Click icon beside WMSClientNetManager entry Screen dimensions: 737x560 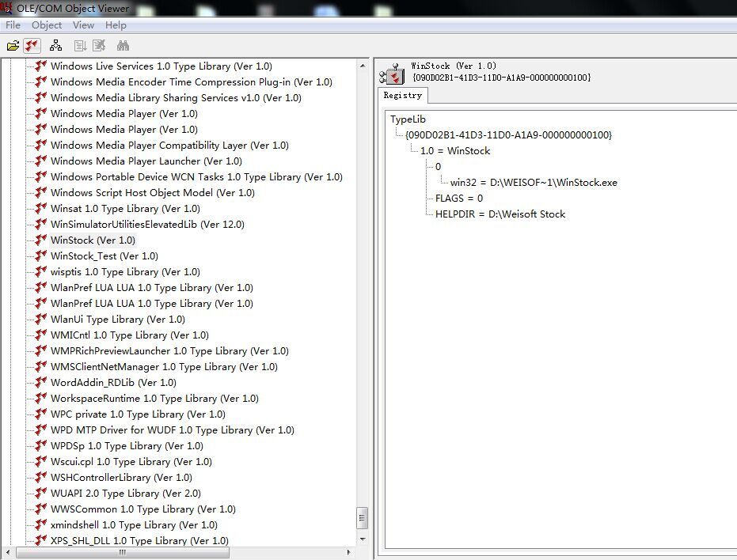click(x=41, y=366)
